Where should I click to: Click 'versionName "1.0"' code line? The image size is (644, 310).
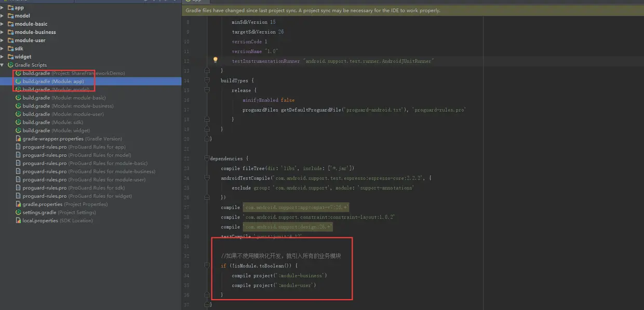click(x=255, y=51)
